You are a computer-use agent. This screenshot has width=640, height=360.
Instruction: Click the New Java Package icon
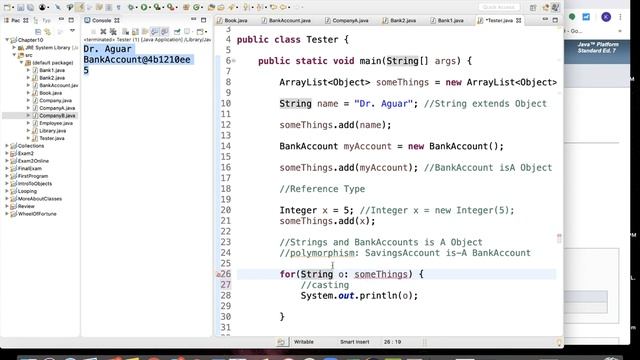[186, 7]
